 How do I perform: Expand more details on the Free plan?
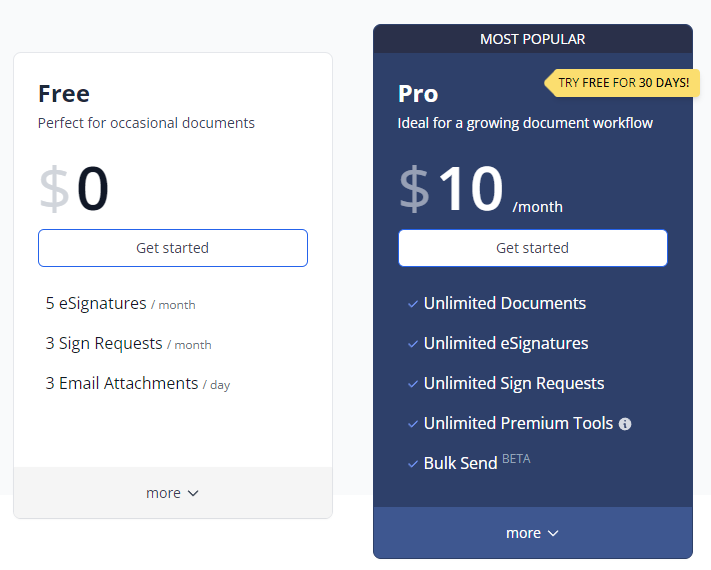tap(173, 493)
